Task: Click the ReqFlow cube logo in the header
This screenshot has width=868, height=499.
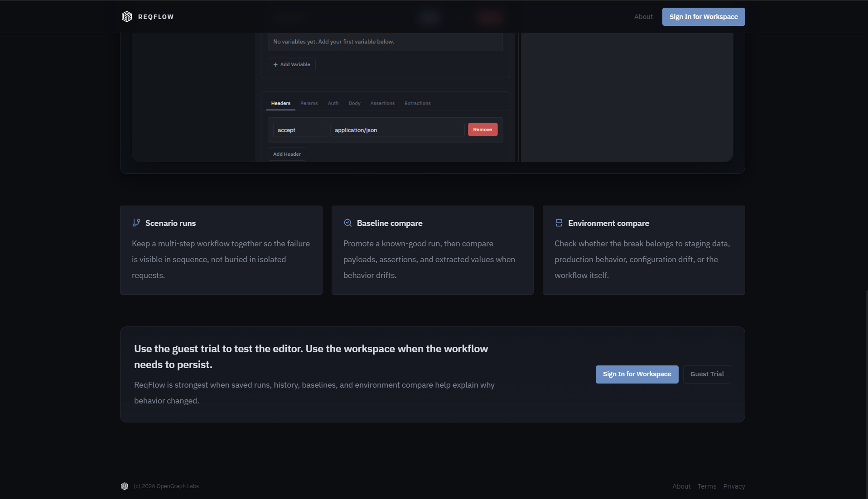Action: [127, 16]
